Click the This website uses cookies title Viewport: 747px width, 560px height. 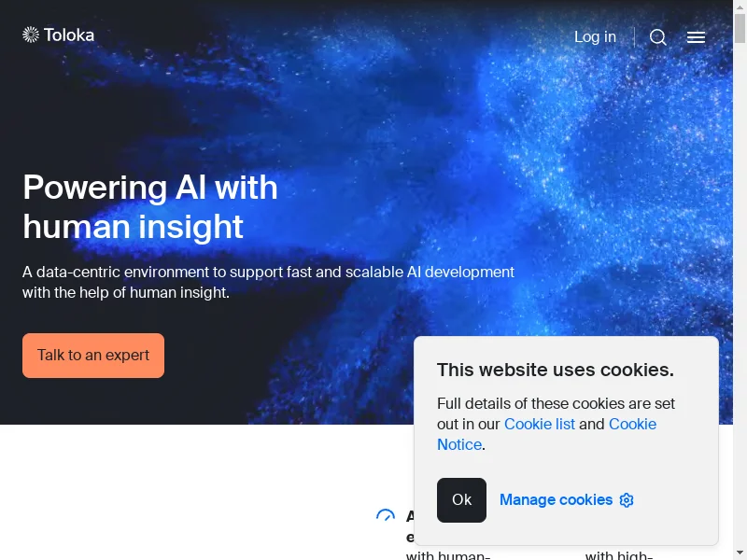tap(556, 370)
